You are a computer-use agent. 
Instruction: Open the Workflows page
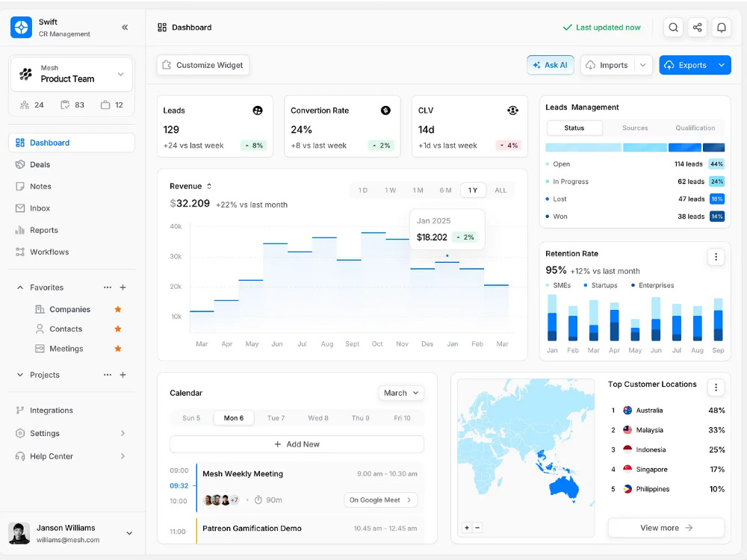point(72,252)
